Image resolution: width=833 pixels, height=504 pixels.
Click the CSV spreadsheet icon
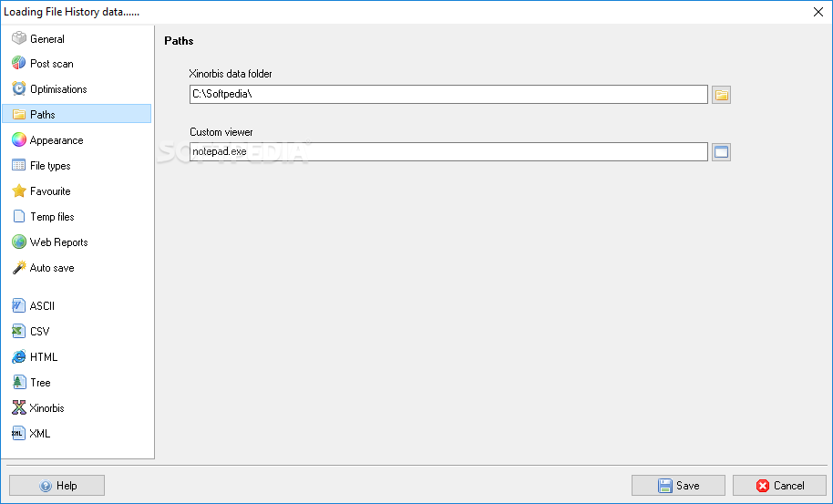point(19,331)
